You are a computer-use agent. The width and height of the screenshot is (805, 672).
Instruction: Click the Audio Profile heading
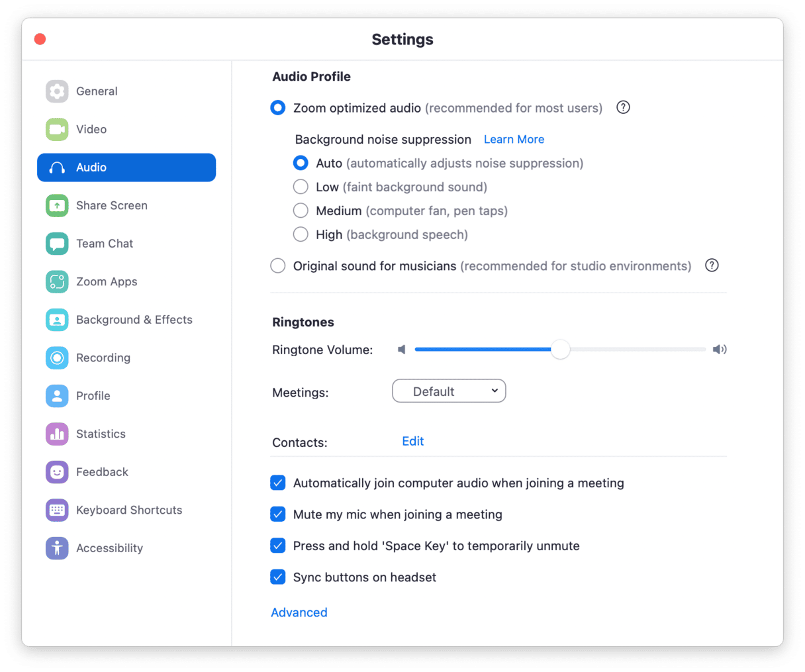pyautogui.click(x=312, y=76)
